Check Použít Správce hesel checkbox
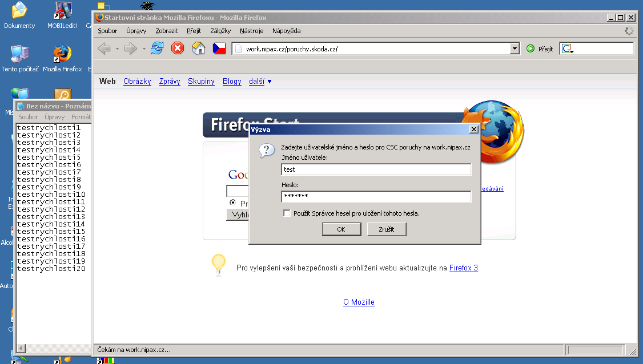 click(287, 213)
